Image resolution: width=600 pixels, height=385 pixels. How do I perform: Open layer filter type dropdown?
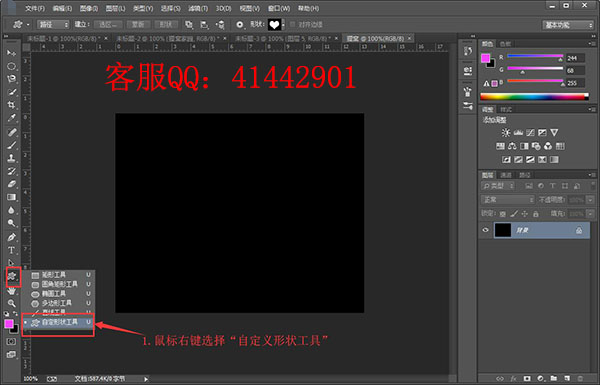(498, 186)
